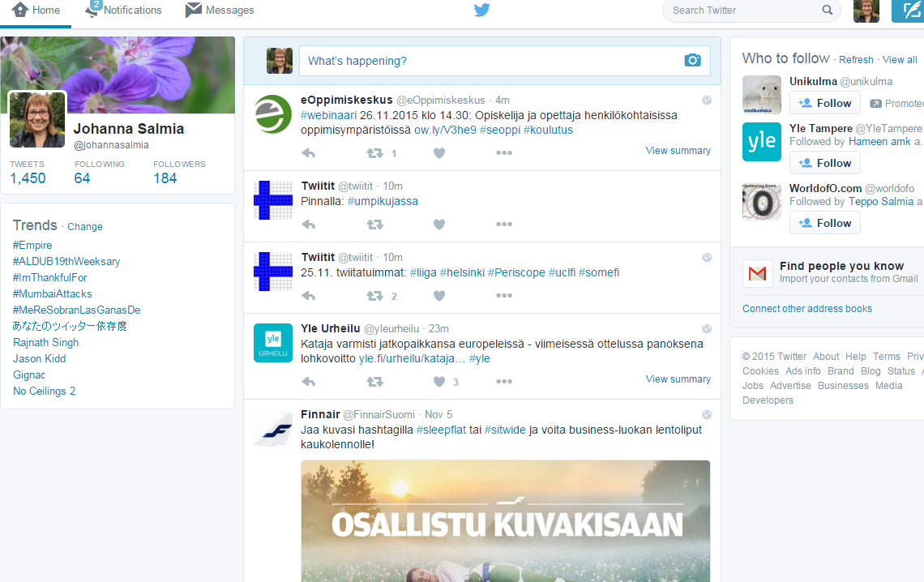Image resolution: width=924 pixels, height=582 pixels.
Task: Open the #Periscope hashtag
Action: click(516, 272)
